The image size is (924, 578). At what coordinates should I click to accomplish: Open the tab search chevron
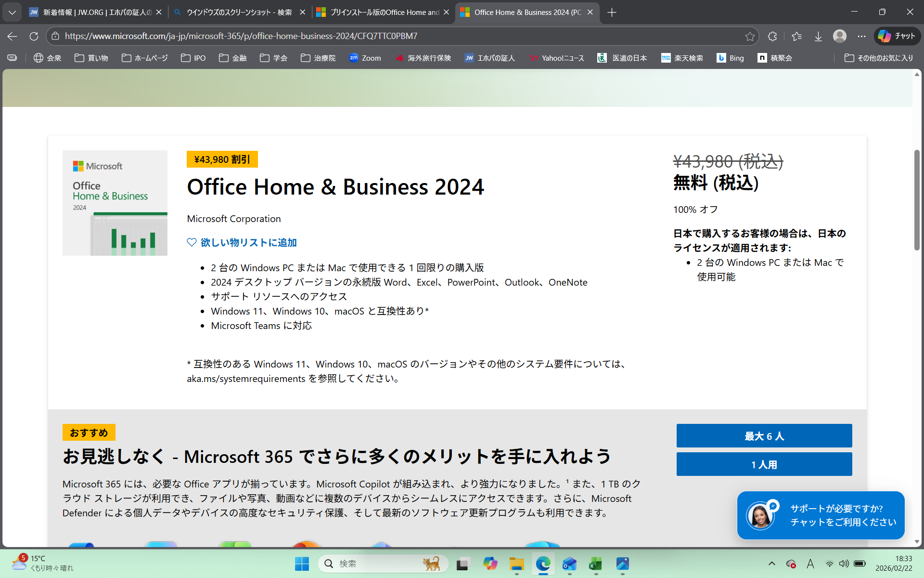(12, 12)
